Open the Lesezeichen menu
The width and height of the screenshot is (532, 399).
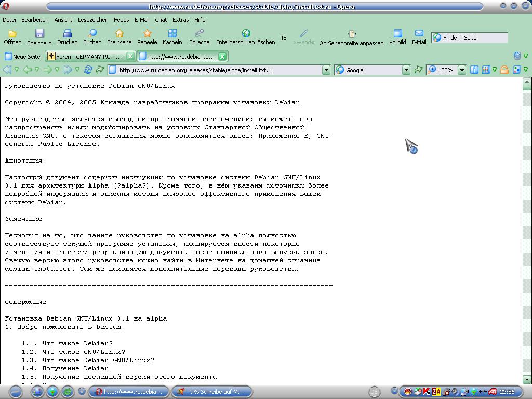click(x=93, y=20)
